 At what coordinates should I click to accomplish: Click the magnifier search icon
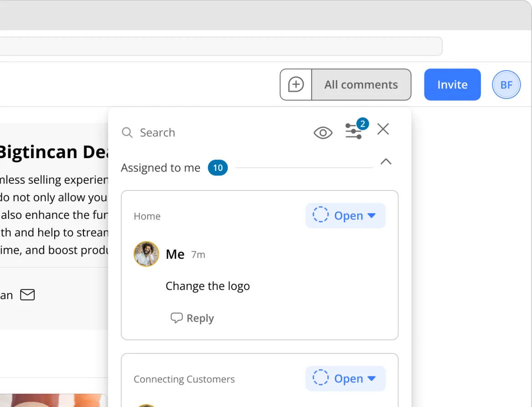(x=127, y=132)
